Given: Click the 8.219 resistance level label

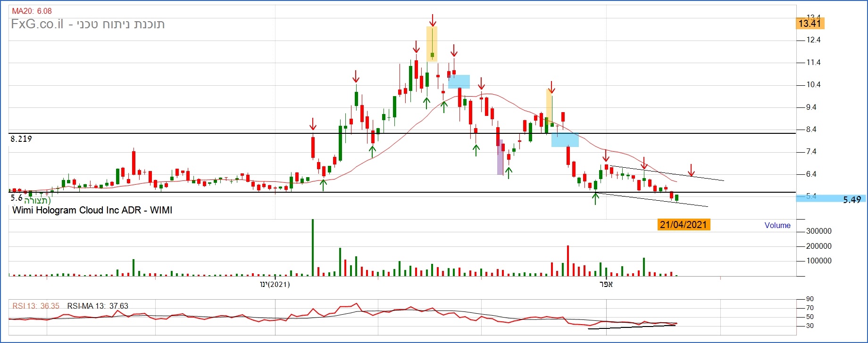Looking at the screenshot, I should (x=21, y=139).
